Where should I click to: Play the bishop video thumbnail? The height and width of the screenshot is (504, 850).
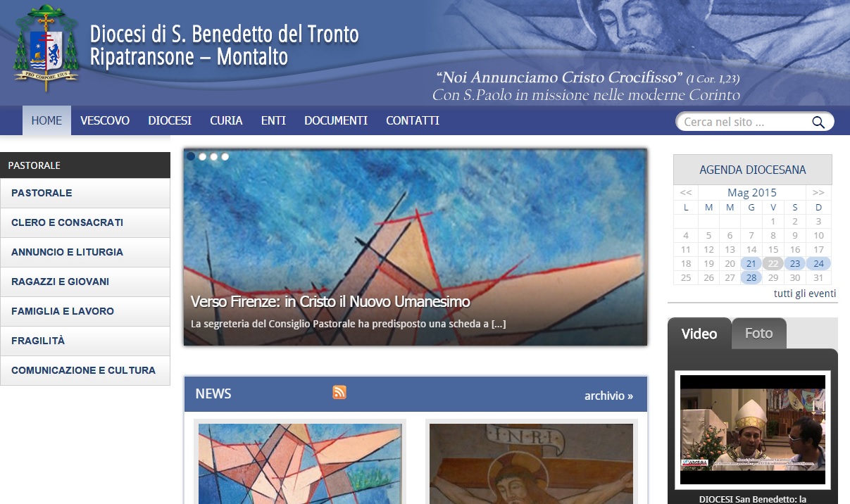pos(752,429)
